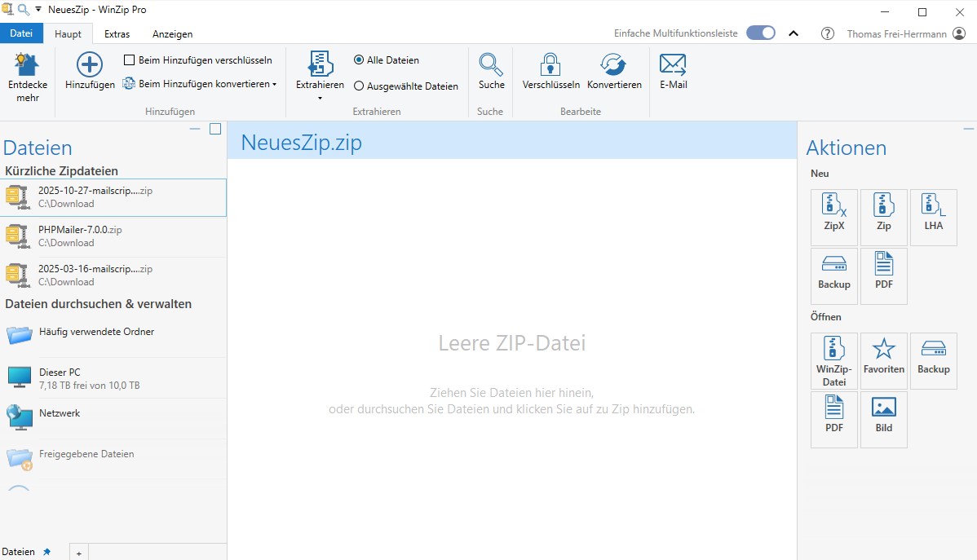This screenshot has height=560, width=977.
Task: Enable Beim Hinzufügen verschlüsseln checkbox
Action: [x=129, y=60]
